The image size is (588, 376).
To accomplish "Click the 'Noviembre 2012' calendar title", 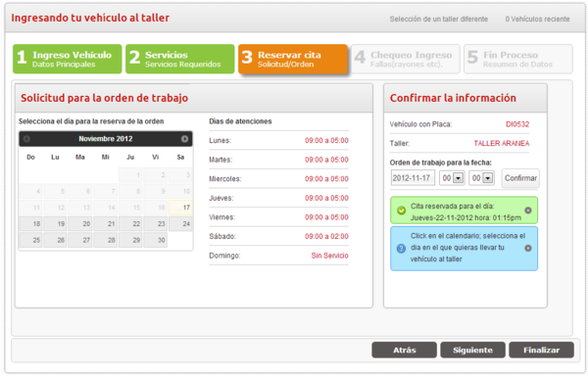I will tap(106, 139).
